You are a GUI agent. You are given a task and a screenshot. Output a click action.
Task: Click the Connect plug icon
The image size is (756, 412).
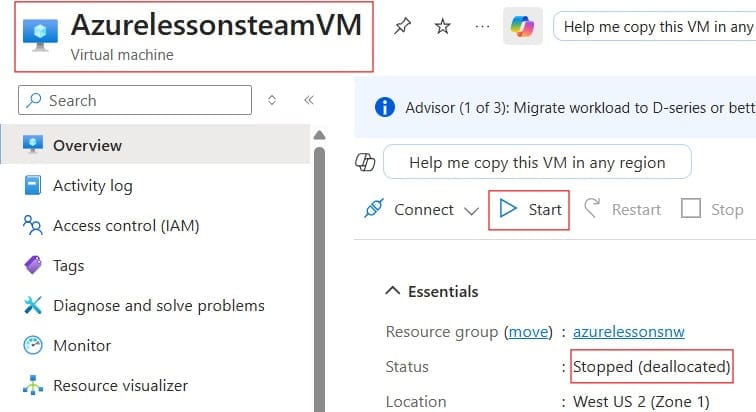374,209
